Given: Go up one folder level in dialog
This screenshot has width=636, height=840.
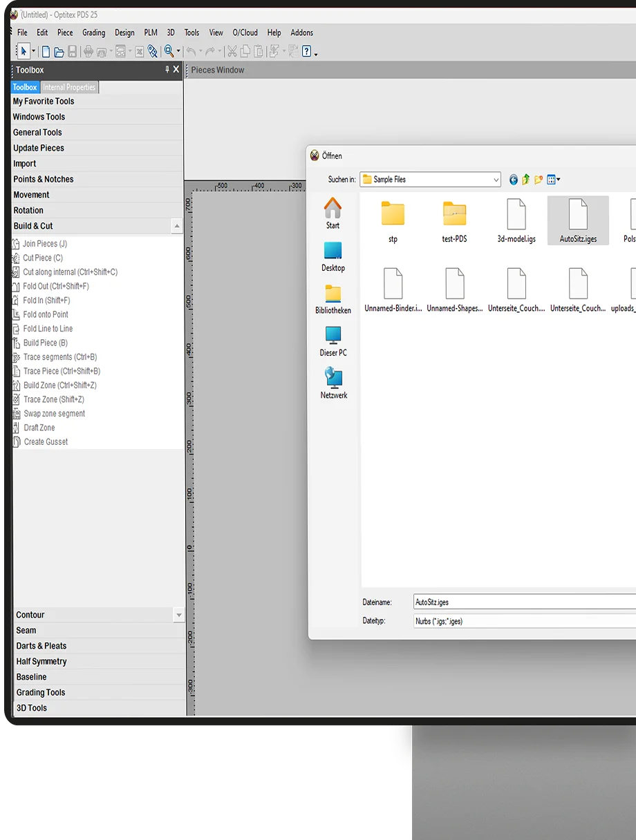Looking at the screenshot, I should pyautogui.click(x=525, y=180).
